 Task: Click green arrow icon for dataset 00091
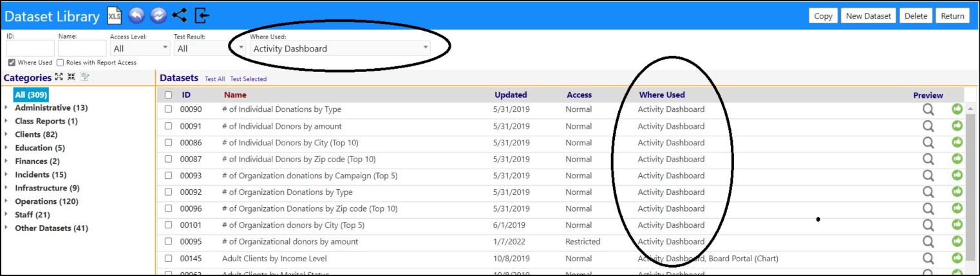957,126
